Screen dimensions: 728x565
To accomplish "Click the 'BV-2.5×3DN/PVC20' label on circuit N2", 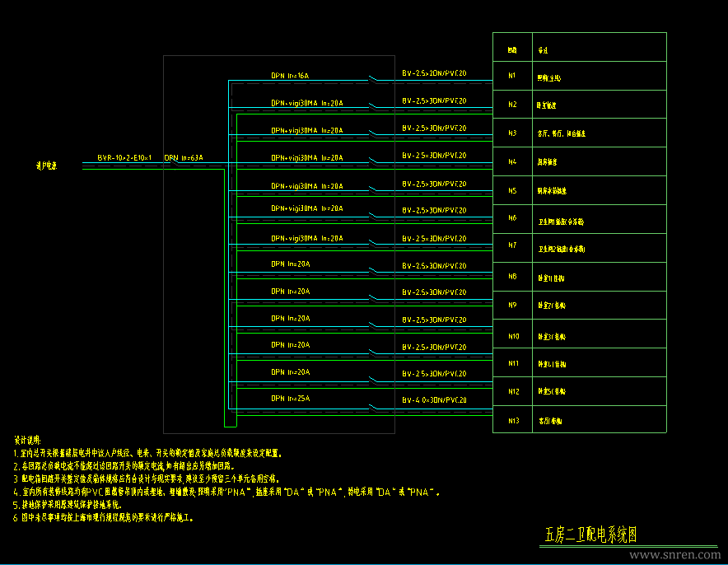I will (x=434, y=100).
